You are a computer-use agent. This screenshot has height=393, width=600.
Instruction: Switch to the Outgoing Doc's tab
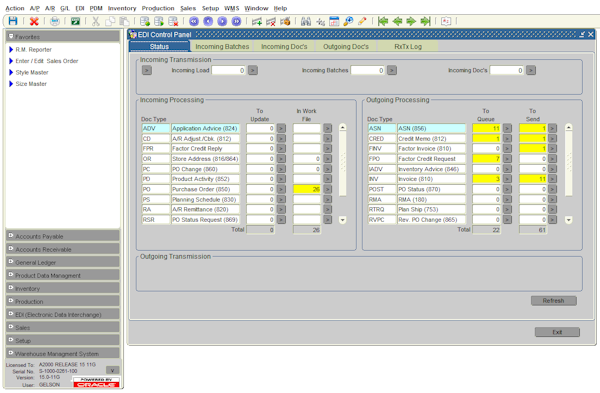click(x=346, y=46)
